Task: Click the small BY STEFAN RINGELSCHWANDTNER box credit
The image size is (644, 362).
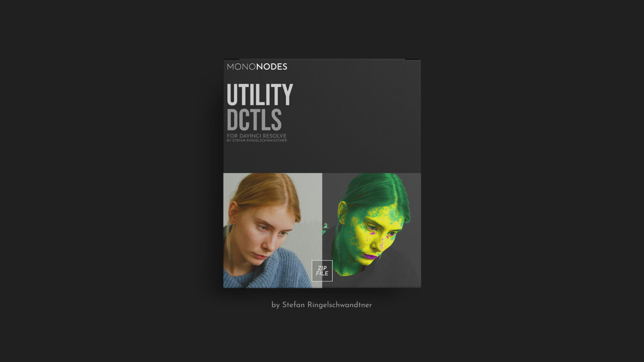Action: [257, 140]
